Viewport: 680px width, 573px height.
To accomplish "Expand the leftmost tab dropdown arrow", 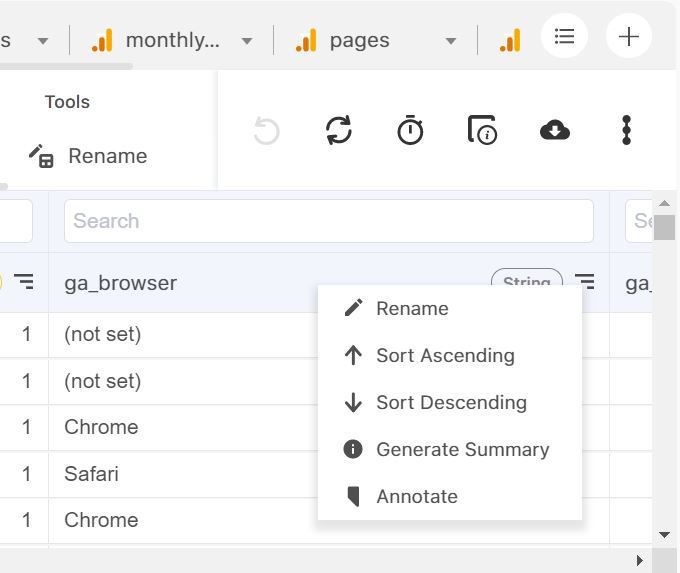I will [x=42, y=41].
